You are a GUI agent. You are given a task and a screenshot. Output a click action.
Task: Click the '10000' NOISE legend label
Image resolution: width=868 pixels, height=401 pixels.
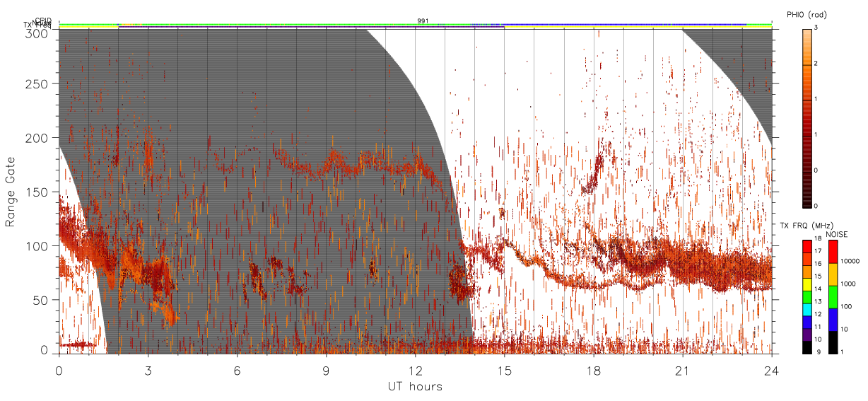point(850,262)
